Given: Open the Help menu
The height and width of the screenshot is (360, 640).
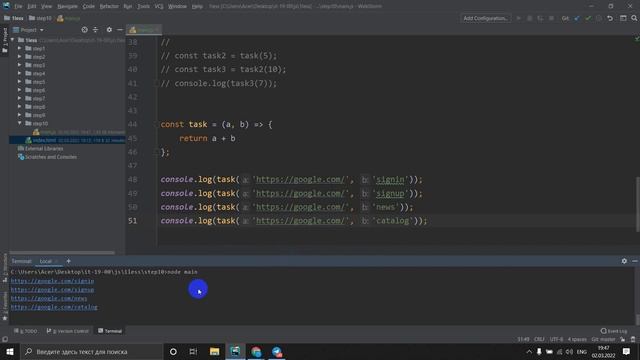Looking at the screenshot, I should pos(197,7).
